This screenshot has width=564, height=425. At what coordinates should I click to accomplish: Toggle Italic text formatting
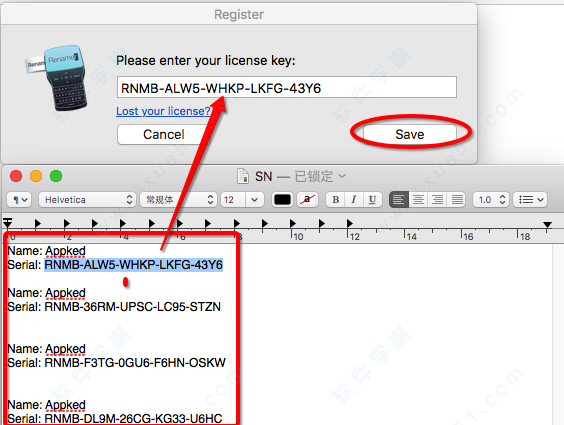click(x=354, y=200)
